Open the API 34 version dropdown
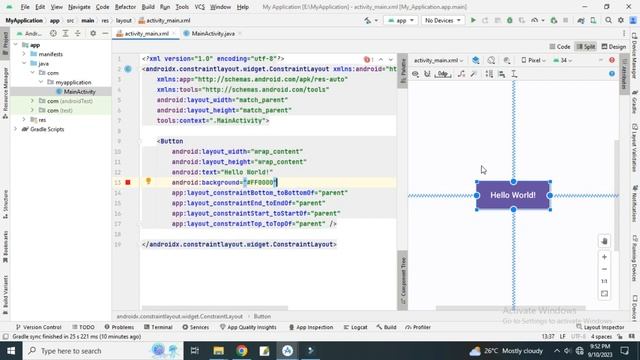This screenshot has width=640, height=360. 562,60
